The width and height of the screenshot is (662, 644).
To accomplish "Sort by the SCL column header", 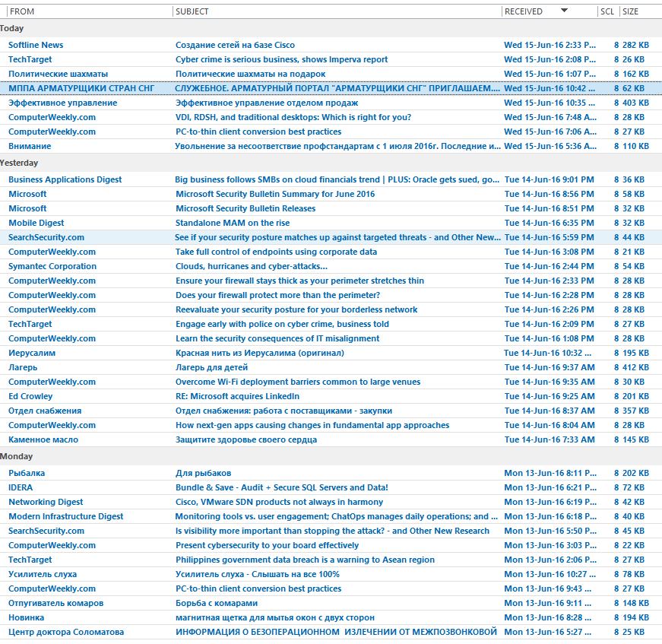I will pos(607,11).
